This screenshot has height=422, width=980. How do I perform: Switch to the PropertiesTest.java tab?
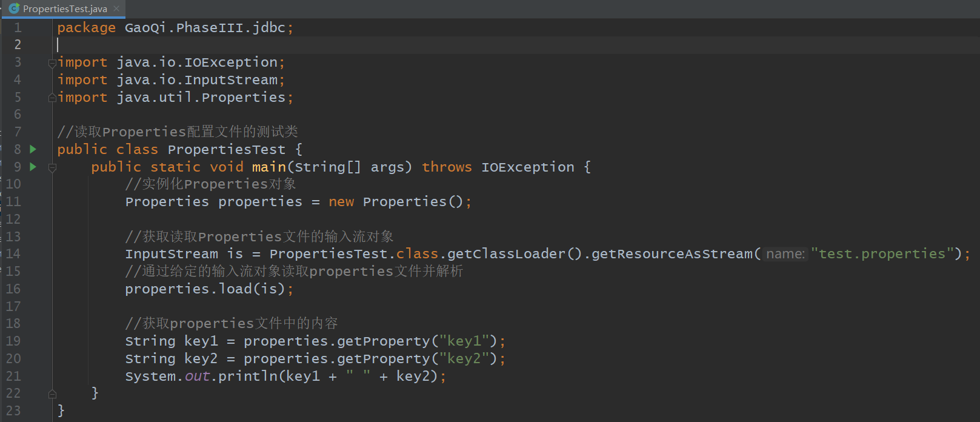(x=65, y=8)
